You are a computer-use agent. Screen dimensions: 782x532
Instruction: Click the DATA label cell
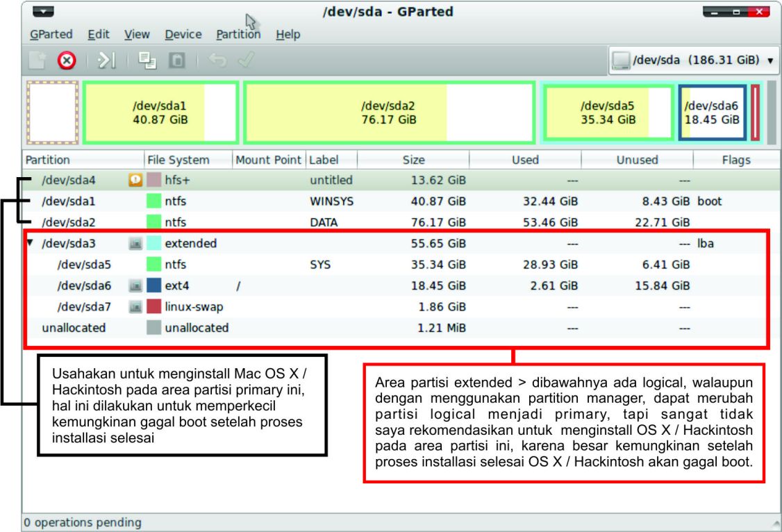[x=324, y=222]
